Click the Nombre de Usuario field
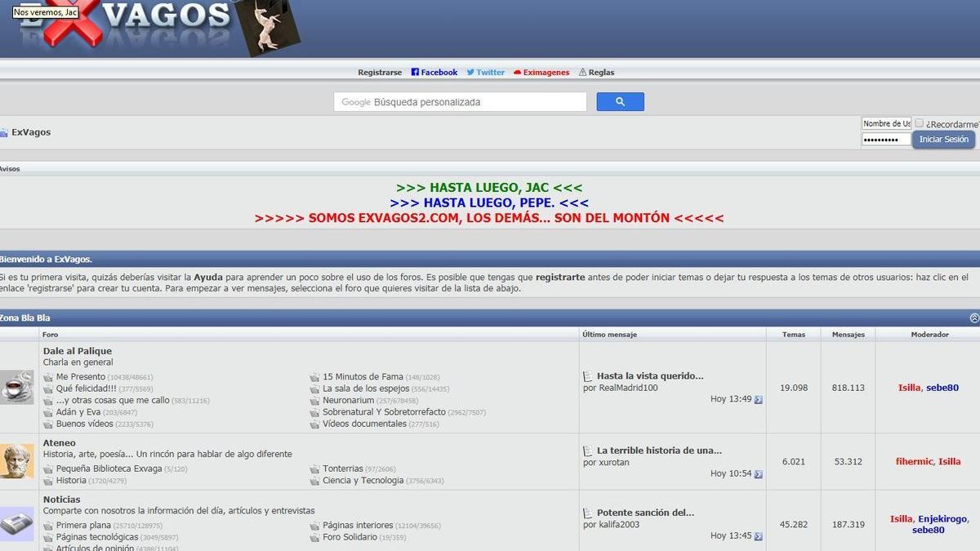Viewport: 980px width, 551px height. pos(886,123)
